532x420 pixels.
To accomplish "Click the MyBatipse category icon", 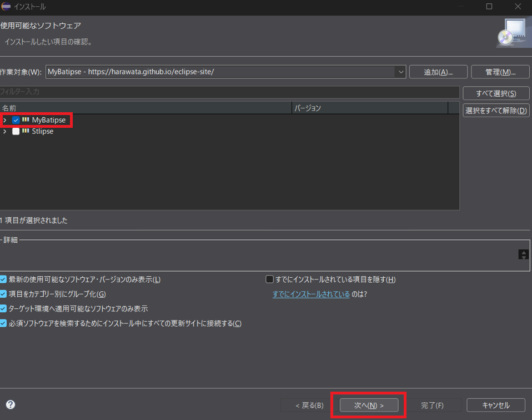I will tap(26, 120).
